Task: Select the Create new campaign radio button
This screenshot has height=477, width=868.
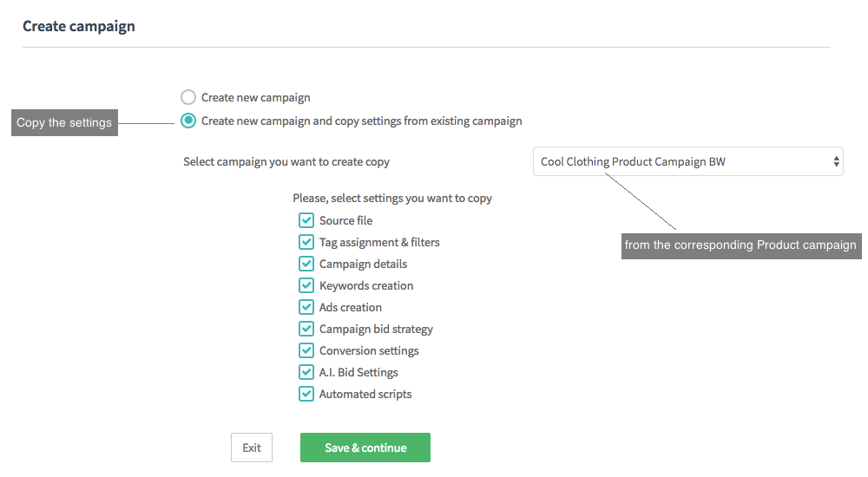Action: point(188,97)
